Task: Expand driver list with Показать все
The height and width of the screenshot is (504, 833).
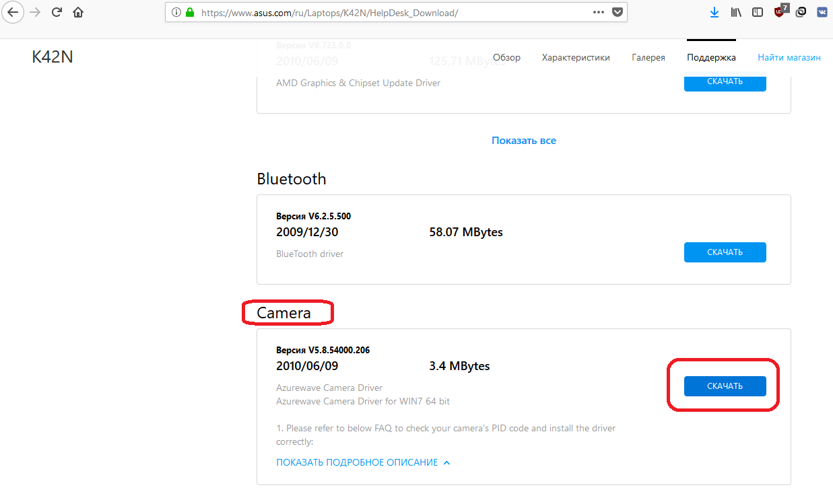Action: [523, 140]
